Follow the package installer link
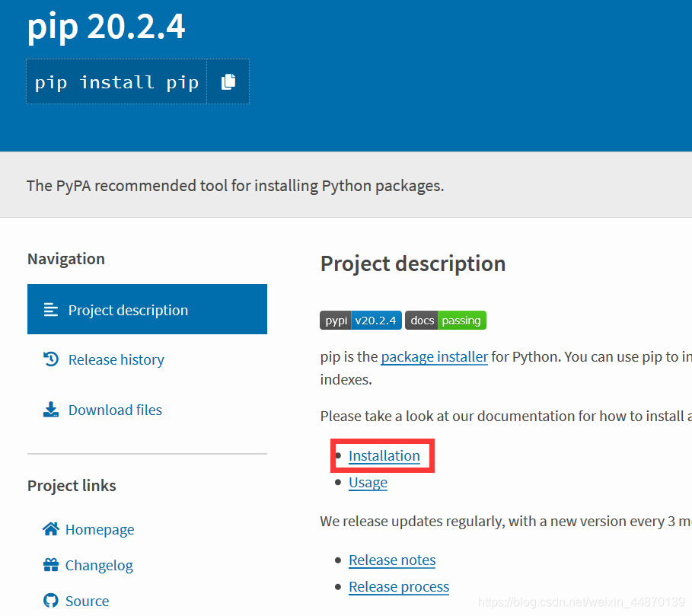The image size is (692, 616). (x=434, y=356)
